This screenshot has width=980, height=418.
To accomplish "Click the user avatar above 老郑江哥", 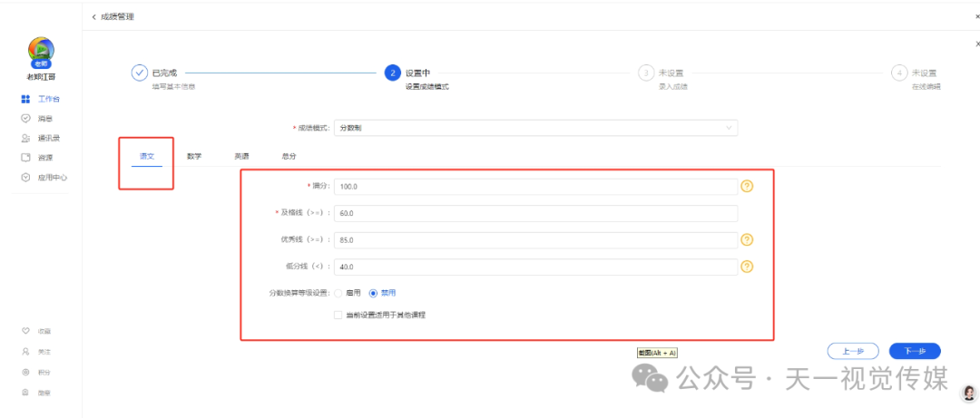I will 41,50.
